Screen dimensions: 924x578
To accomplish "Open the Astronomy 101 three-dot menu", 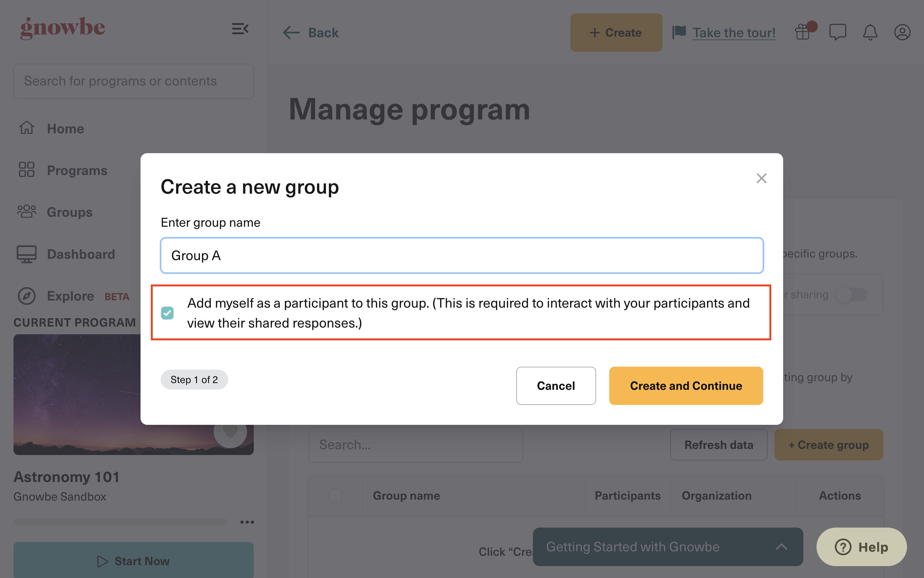I will [247, 522].
